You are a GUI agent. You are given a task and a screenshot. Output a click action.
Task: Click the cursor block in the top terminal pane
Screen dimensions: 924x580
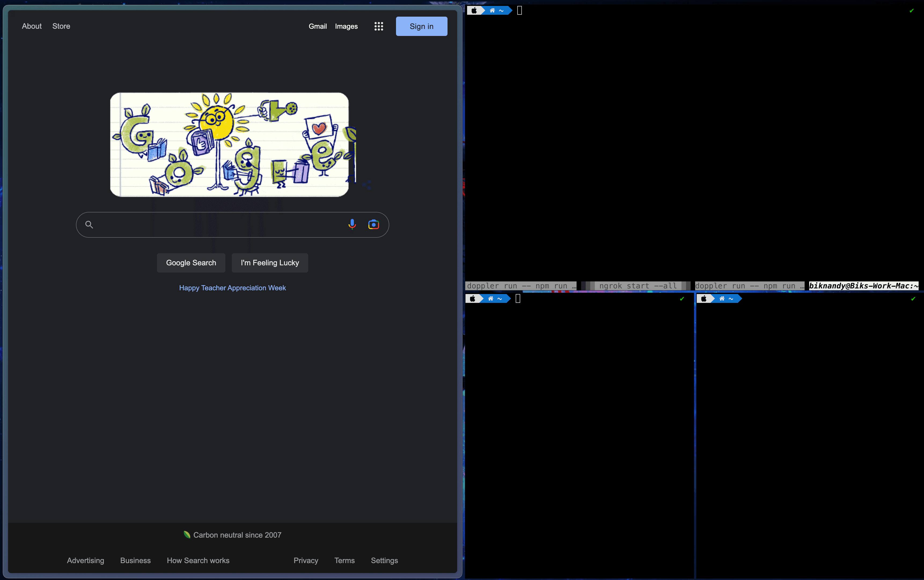519,10
